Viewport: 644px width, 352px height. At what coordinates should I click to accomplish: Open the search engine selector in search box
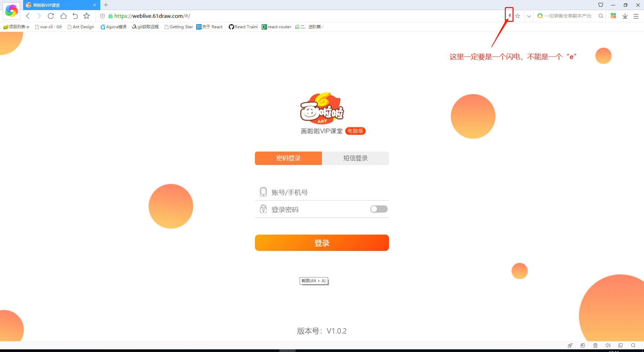(540, 16)
